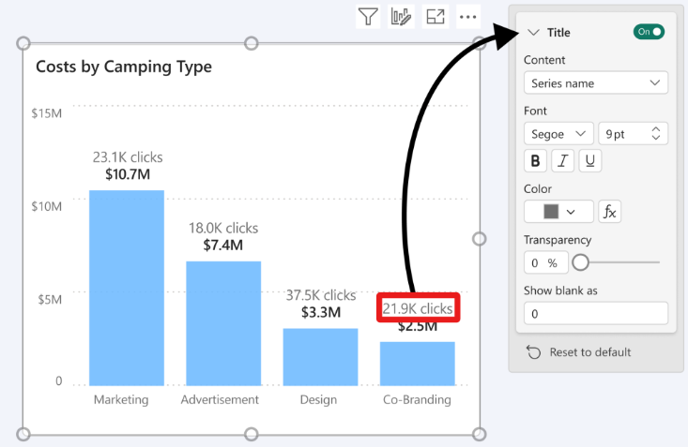Click the Reset to default icon
This screenshot has width=688, height=447.
click(x=534, y=352)
